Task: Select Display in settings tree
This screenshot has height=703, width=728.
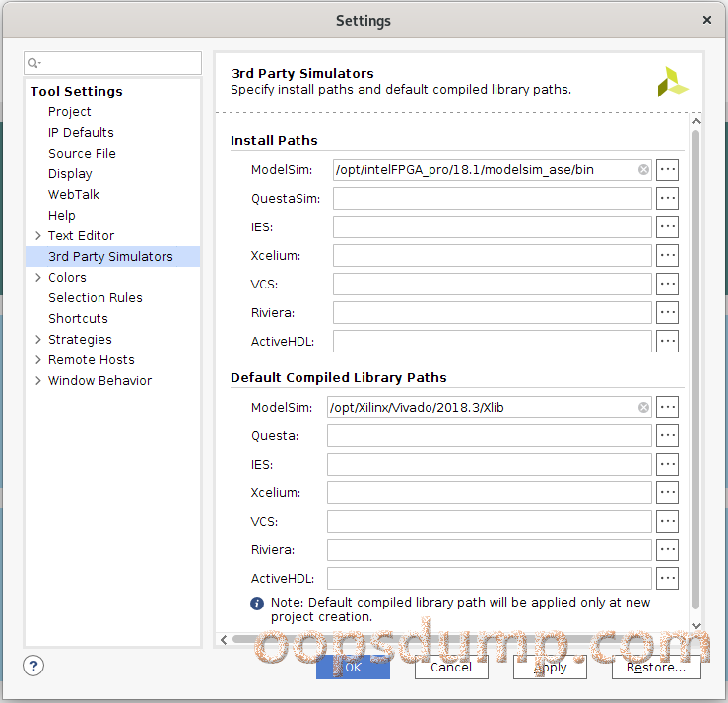Action: click(70, 174)
